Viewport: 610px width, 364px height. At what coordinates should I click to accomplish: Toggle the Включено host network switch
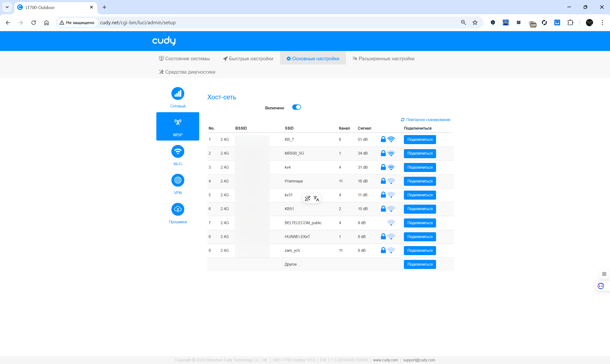tap(296, 107)
